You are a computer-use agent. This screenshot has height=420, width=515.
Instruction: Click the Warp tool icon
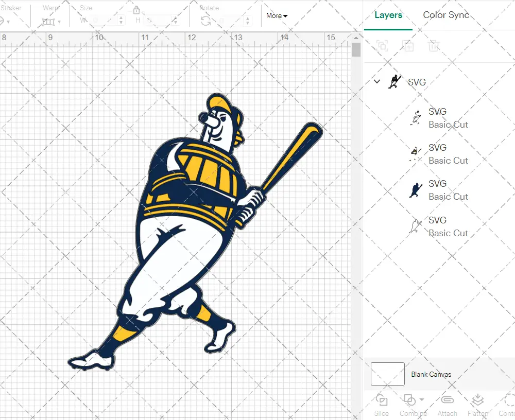[48, 22]
